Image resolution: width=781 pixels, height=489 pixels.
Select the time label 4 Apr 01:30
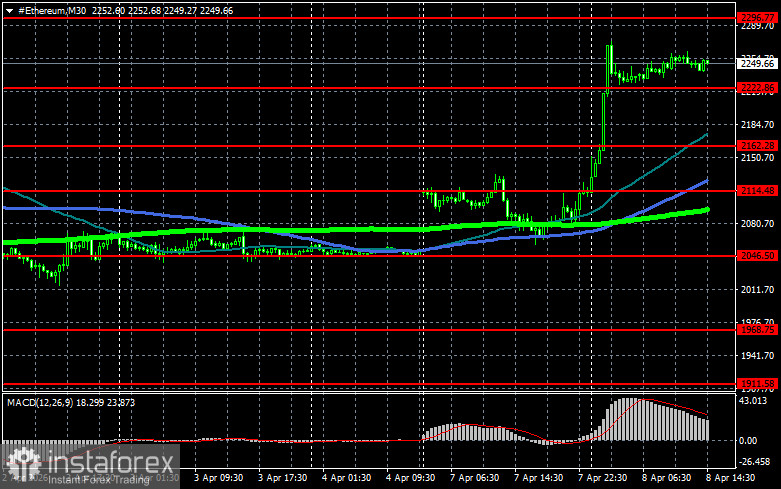(346, 478)
